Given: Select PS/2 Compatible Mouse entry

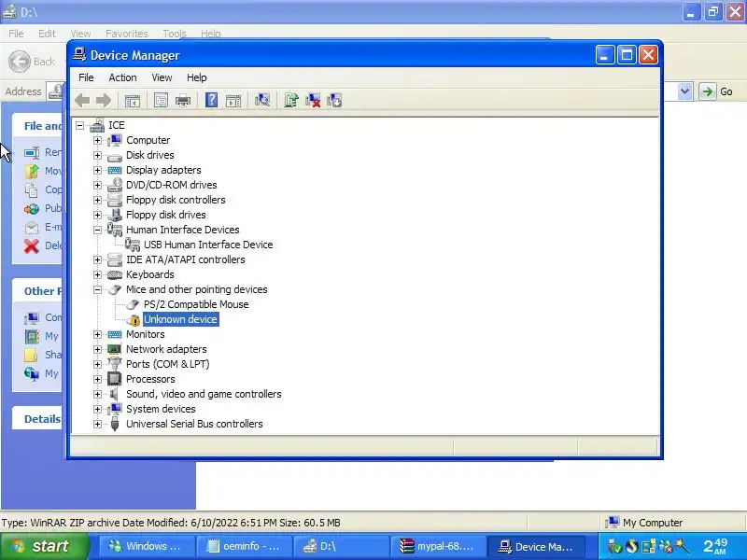Looking at the screenshot, I should point(196,305).
